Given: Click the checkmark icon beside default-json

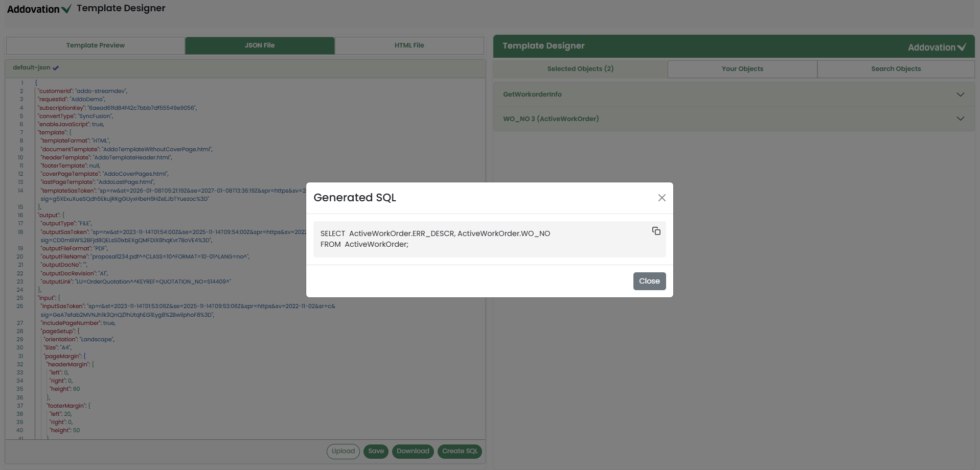Looking at the screenshot, I should (x=56, y=68).
